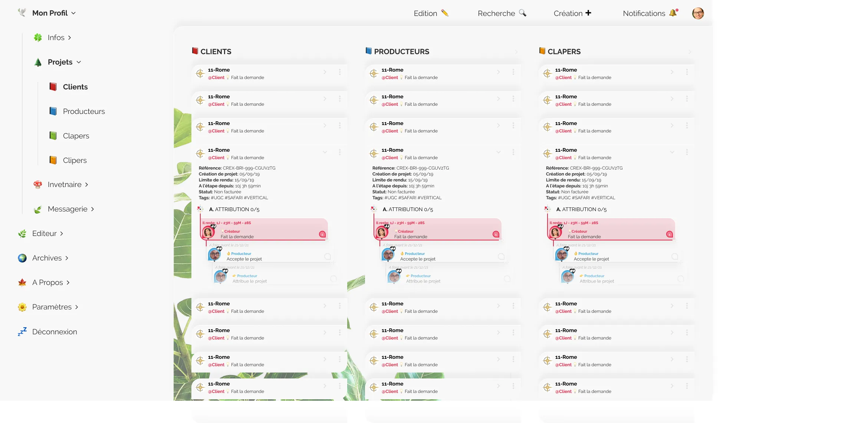Click the Déconnexion zzz icon
This screenshot has width=868, height=423.
point(22,331)
